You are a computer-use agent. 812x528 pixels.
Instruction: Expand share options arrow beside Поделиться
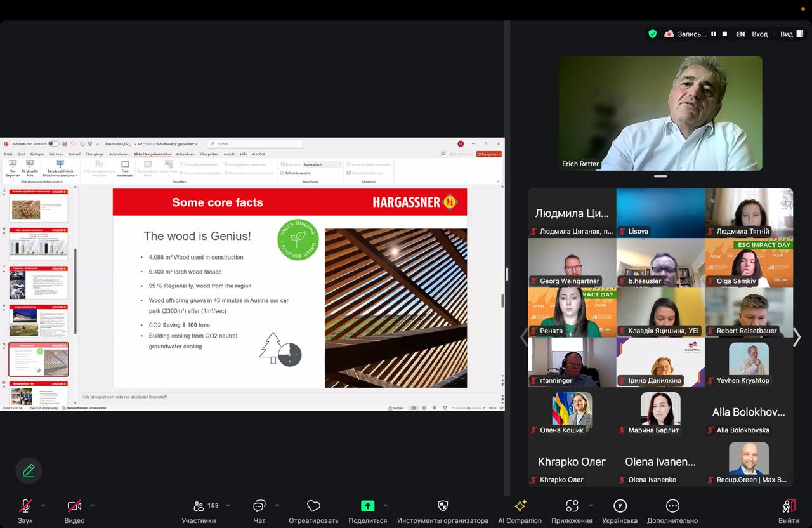[x=385, y=506]
